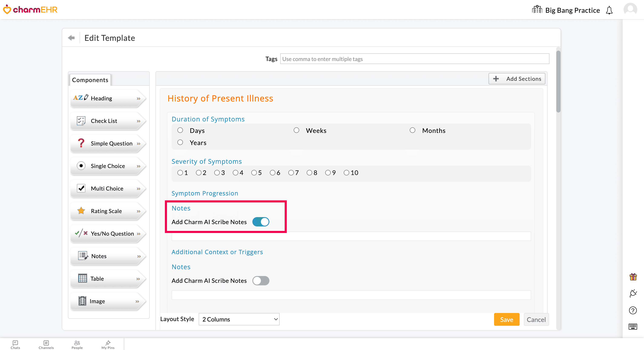The height and width of the screenshot is (350, 644).
Task: Disable the first Add Charm AI Scribe Notes toggle
Action: (x=261, y=222)
